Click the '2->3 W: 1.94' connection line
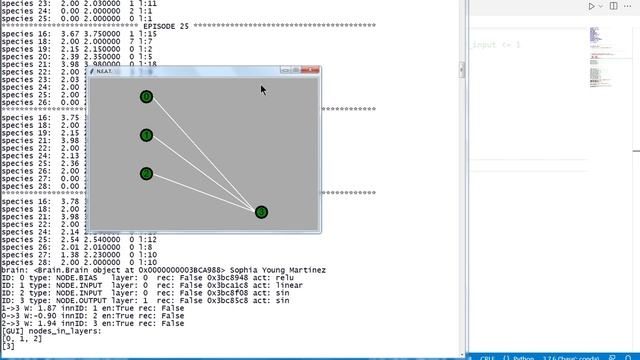 pyautogui.click(x=93, y=323)
